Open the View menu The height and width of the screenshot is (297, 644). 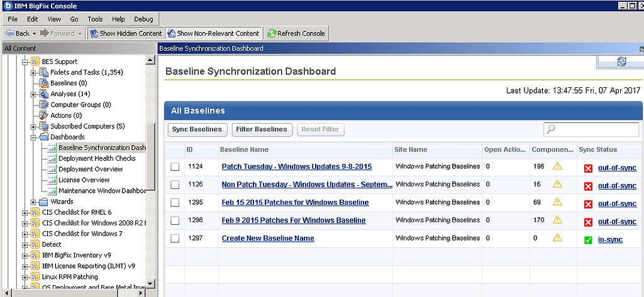54,19
